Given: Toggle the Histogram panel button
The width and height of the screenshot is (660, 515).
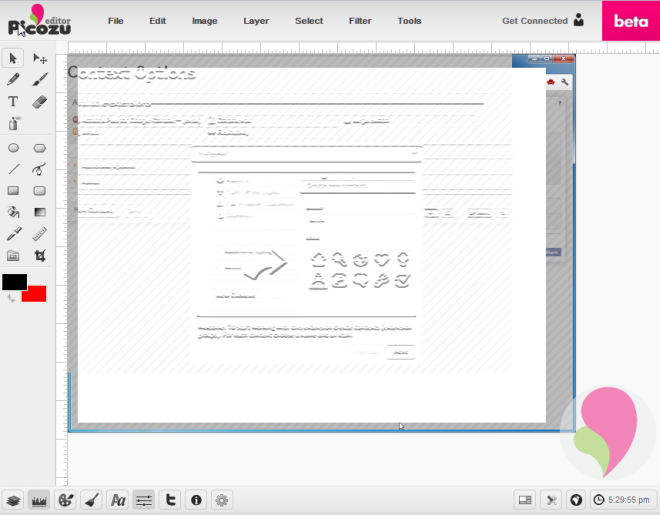Looking at the screenshot, I should (x=39, y=500).
